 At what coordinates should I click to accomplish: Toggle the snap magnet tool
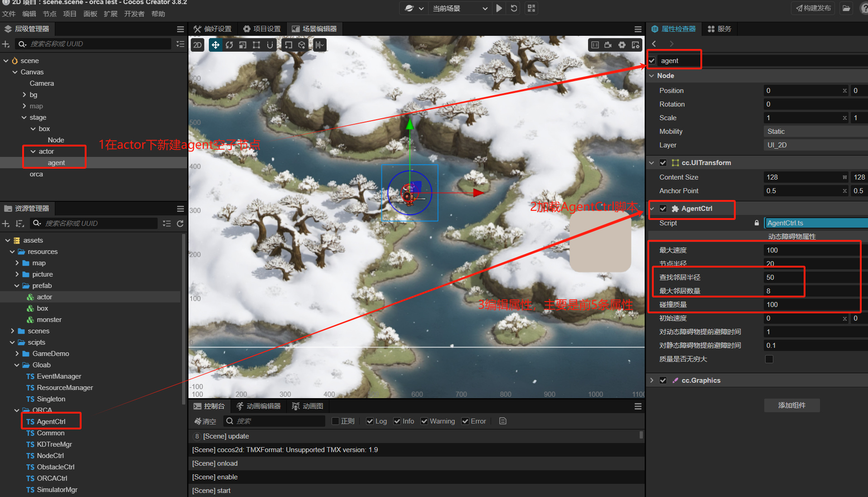270,45
